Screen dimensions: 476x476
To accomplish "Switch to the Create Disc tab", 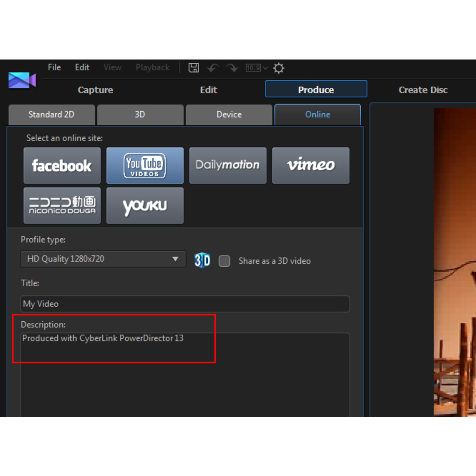I will tap(423, 90).
